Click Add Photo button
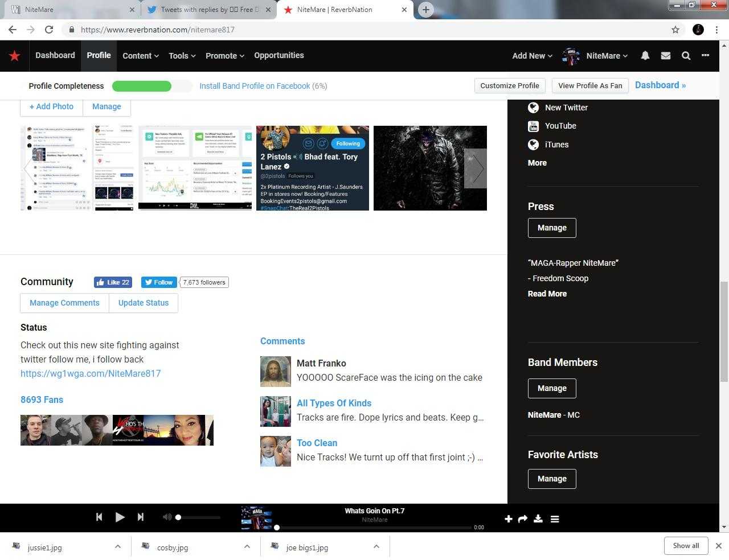Viewport: 729px width, 560px height. [x=52, y=106]
